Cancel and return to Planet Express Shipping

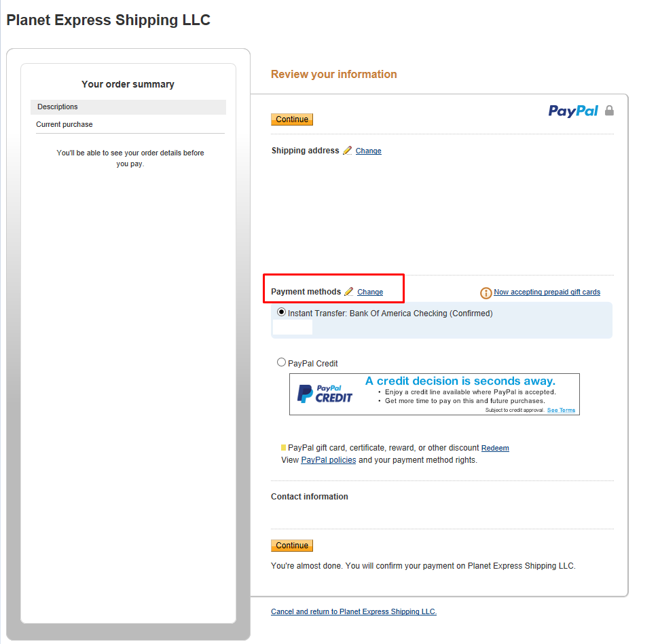[x=354, y=611]
